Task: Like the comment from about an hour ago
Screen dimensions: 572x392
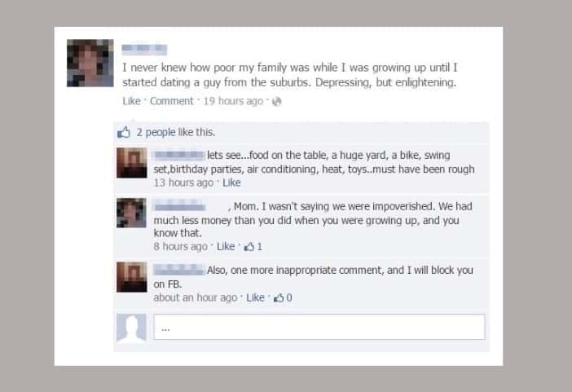Action: [x=255, y=297]
